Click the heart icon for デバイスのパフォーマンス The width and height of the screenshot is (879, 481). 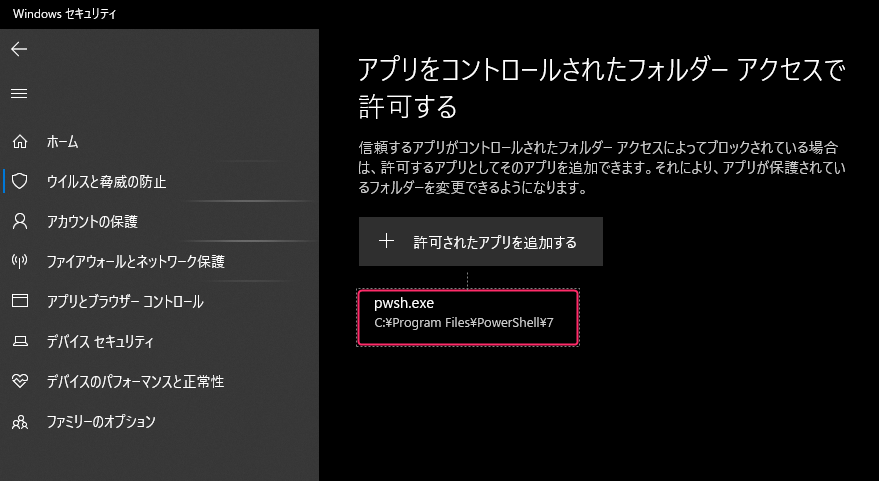pyautogui.click(x=20, y=381)
